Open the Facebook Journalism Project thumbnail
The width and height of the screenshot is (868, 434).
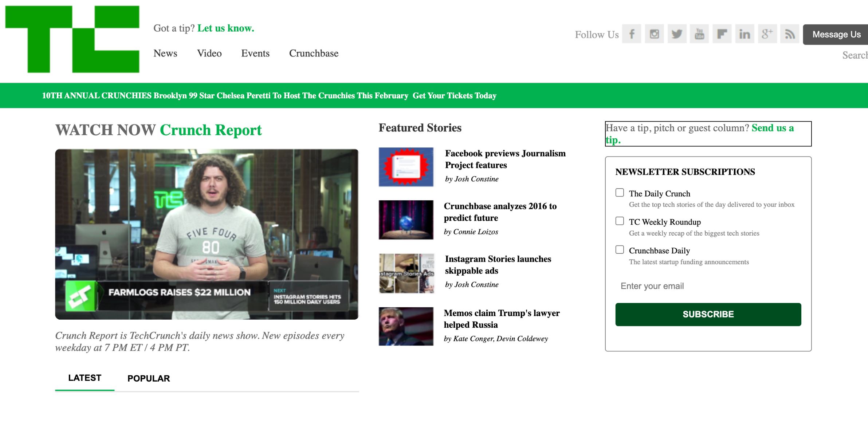coord(406,167)
